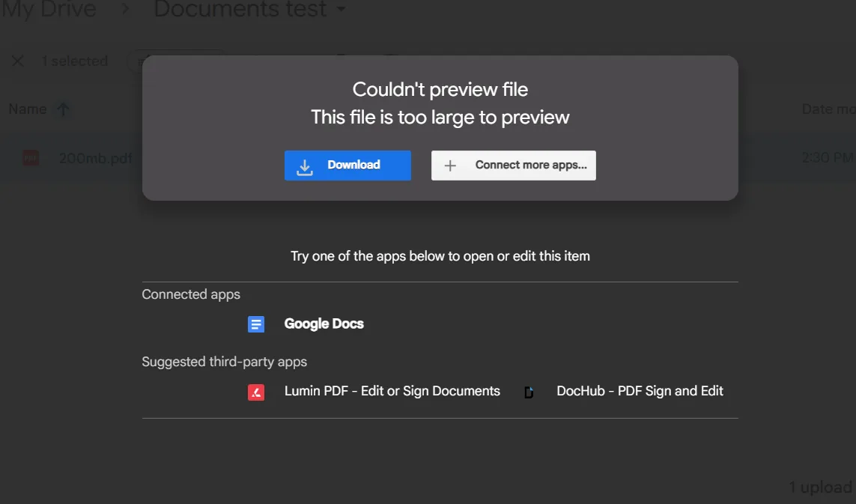The image size is (856, 504).
Task: Click Connect more apps button
Action: tap(513, 166)
